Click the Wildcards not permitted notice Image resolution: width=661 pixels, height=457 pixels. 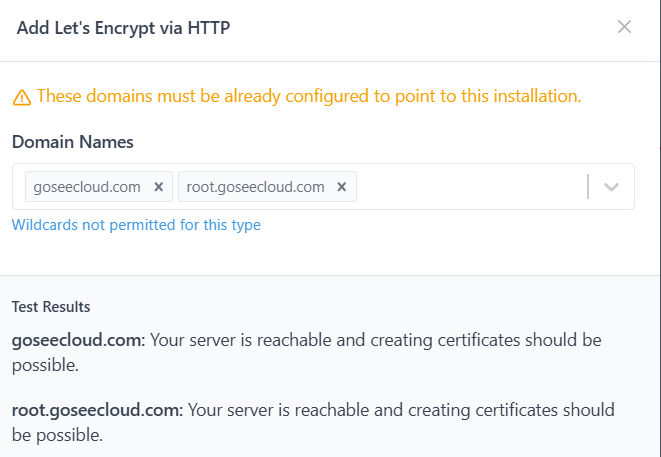[x=136, y=225]
